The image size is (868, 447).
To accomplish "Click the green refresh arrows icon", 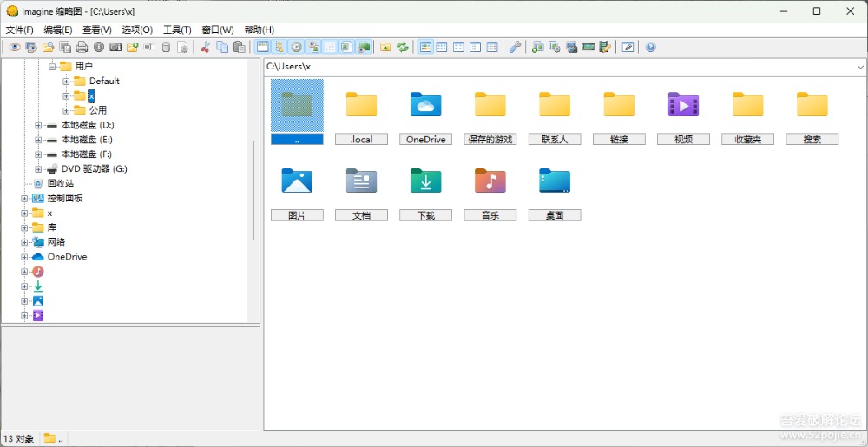I will (403, 47).
